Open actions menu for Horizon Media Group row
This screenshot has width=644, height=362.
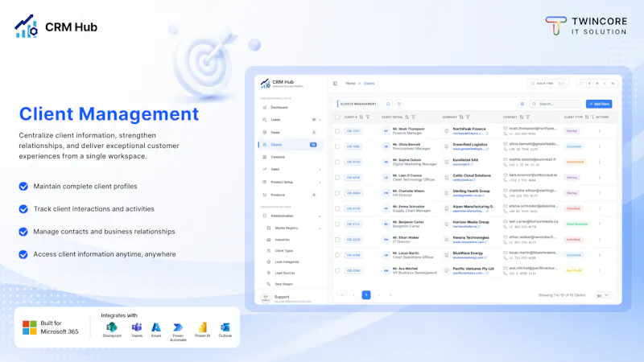coord(599,224)
